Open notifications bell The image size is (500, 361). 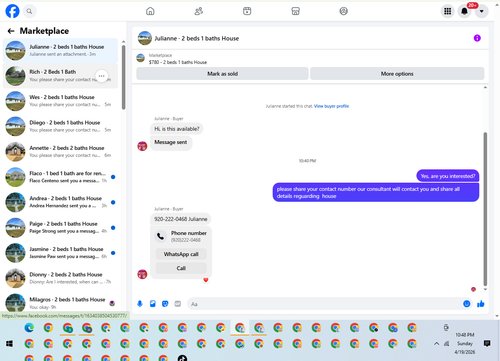click(x=464, y=11)
